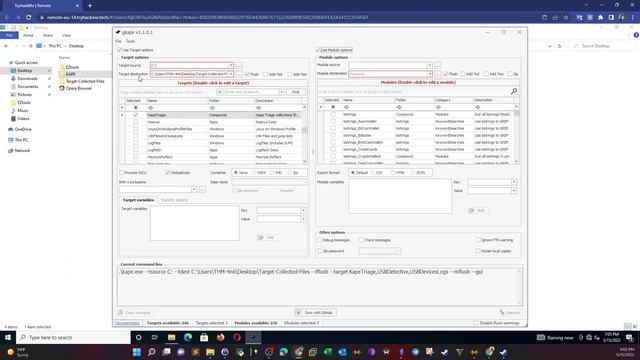Select the CSV export format radio button
The image size is (640, 360).
(x=373, y=173)
